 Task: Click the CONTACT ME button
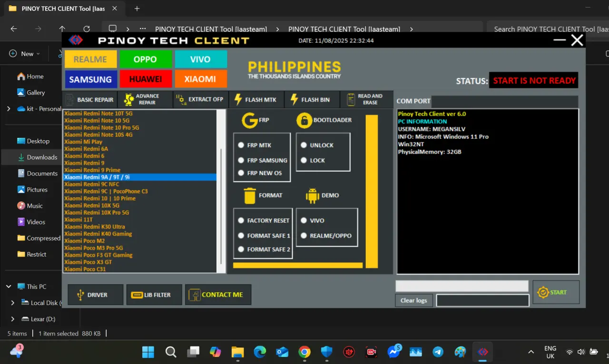click(218, 295)
